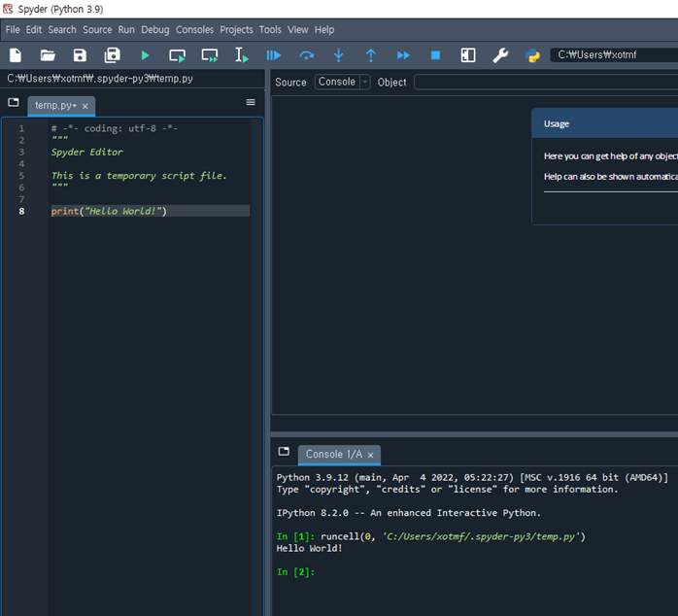This screenshot has height=616, width=678.
Task: Click the print Hello World code line
Action: [109, 211]
